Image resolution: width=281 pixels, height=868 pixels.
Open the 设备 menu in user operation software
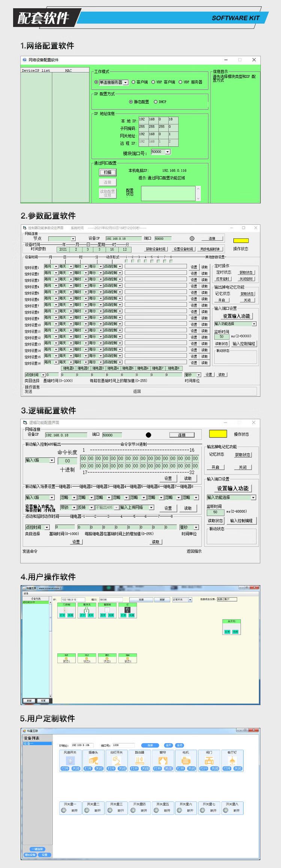coord(26,593)
